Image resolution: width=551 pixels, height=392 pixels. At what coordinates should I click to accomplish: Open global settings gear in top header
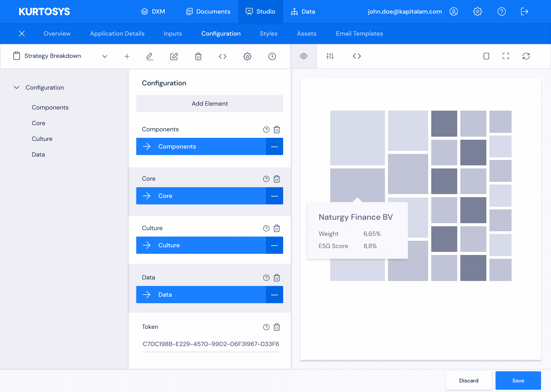tap(477, 12)
